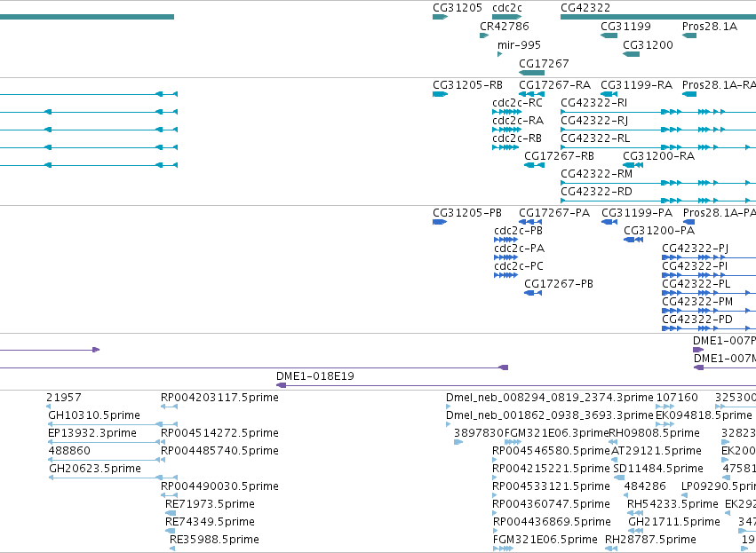Click the CG17267-RB transcript label
756x553 pixels.
[x=560, y=156]
